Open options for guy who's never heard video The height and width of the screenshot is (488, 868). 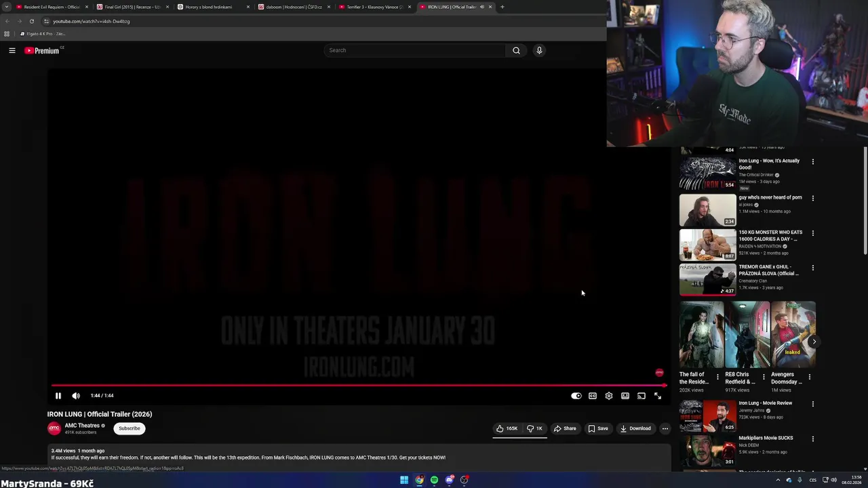tap(813, 198)
